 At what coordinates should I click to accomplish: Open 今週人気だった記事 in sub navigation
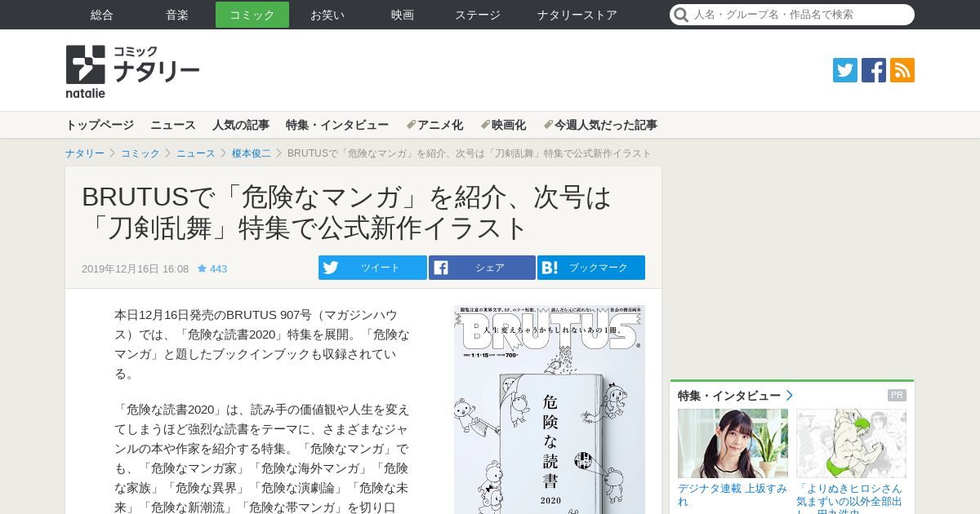pos(606,125)
